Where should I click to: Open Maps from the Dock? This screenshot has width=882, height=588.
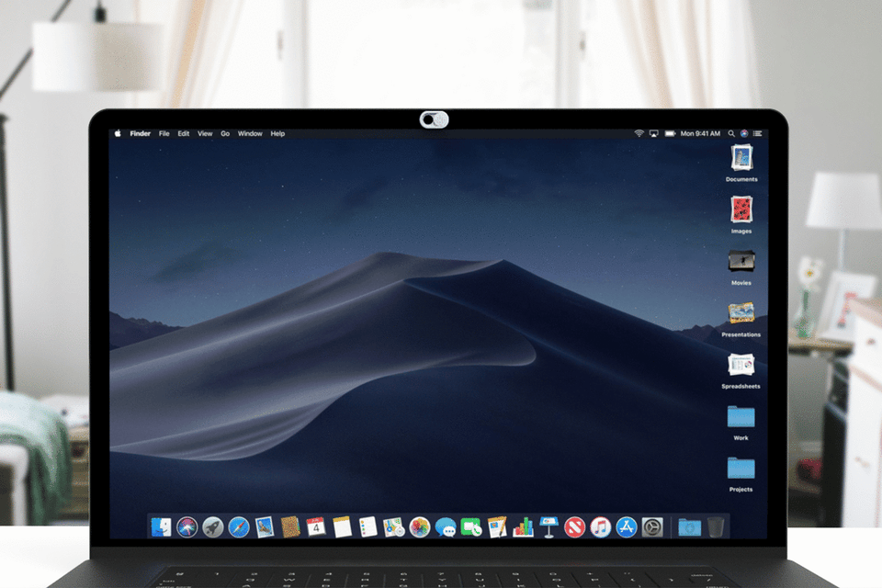394,527
